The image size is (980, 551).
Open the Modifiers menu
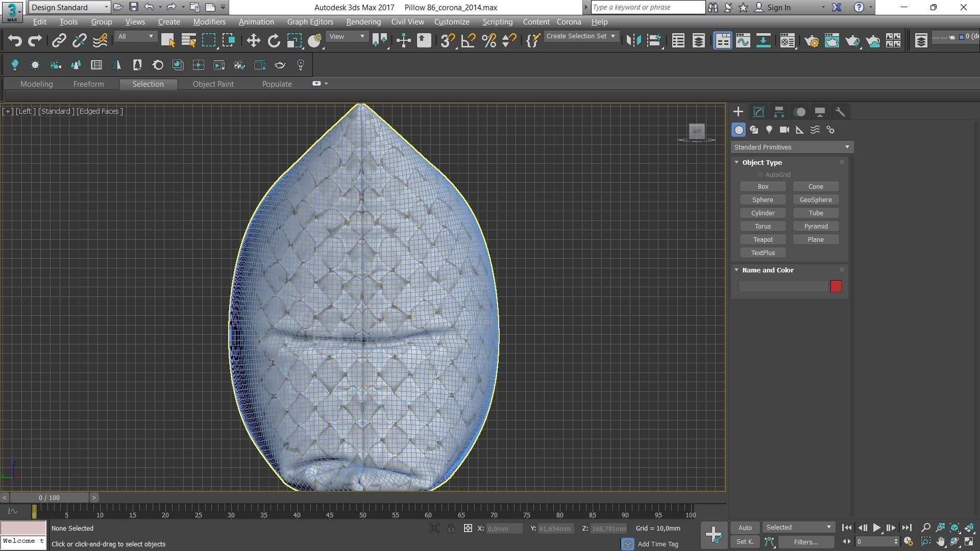[209, 22]
